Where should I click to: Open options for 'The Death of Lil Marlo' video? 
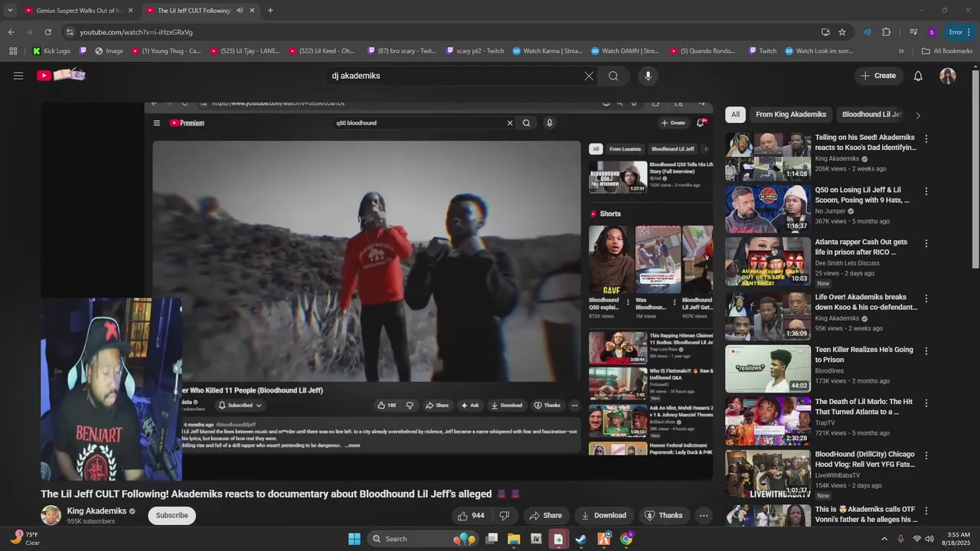coord(926,403)
